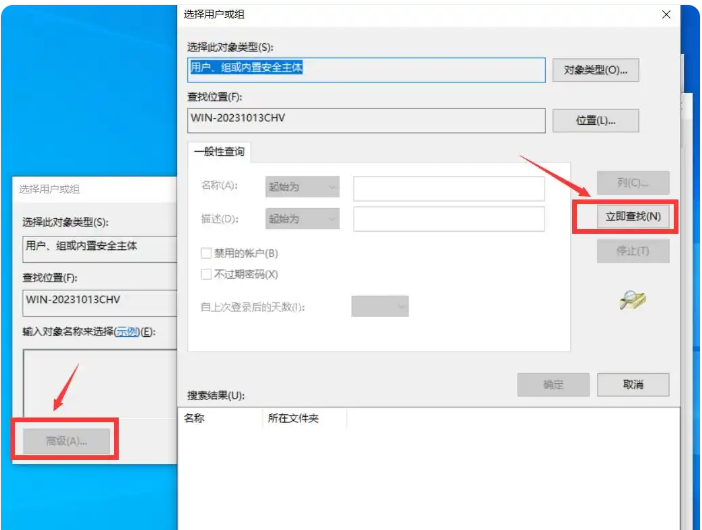
Task: Click the 取消 cancel button
Action: (x=633, y=385)
